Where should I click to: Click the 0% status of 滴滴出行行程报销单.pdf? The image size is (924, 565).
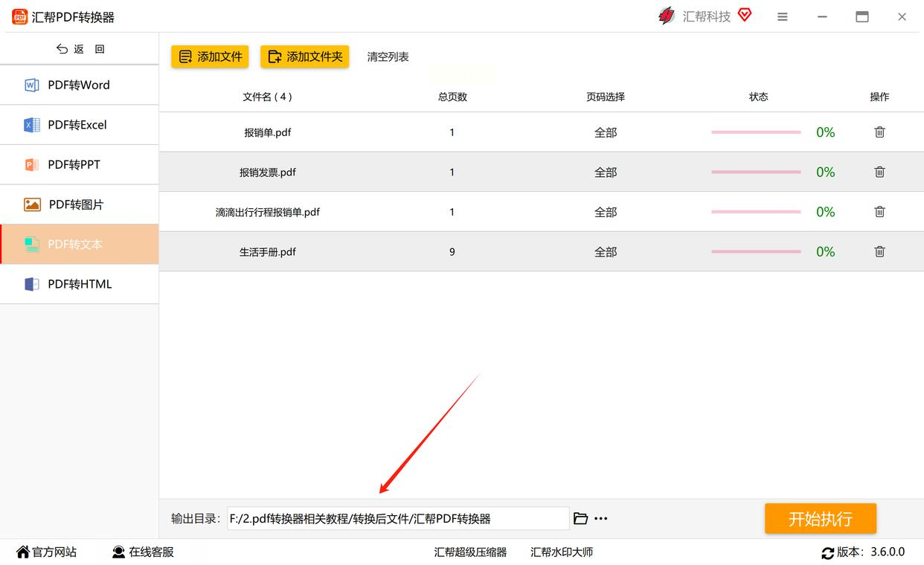(x=826, y=212)
